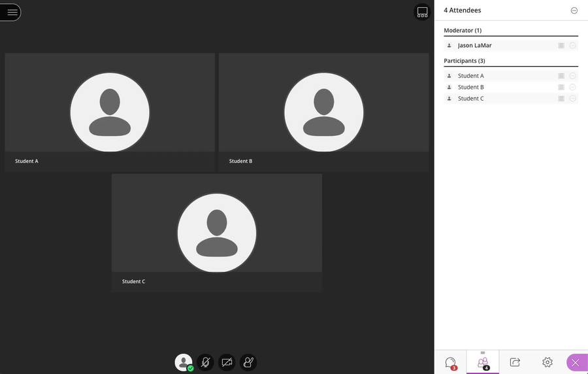Click the small handle above Attendees tab
Image resolution: width=588 pixels, height=374 pixels.
point(483,352)
